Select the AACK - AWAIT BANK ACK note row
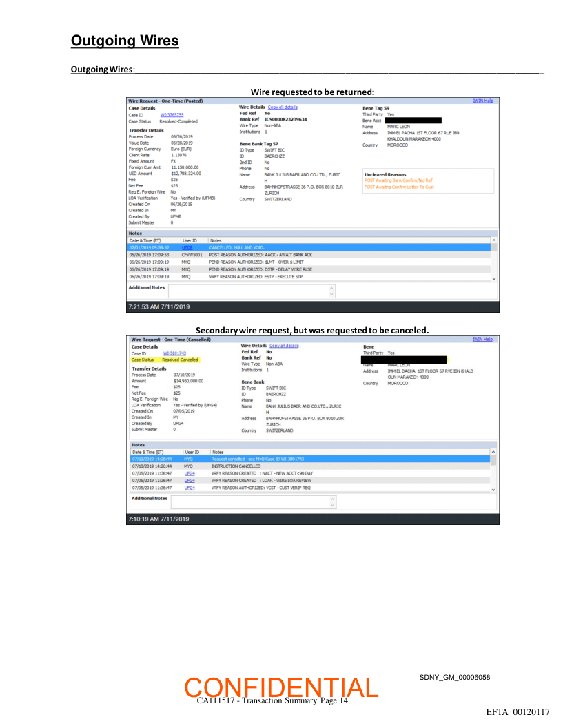This screenshot has width=563, height=728. click(x=310, y=255)
